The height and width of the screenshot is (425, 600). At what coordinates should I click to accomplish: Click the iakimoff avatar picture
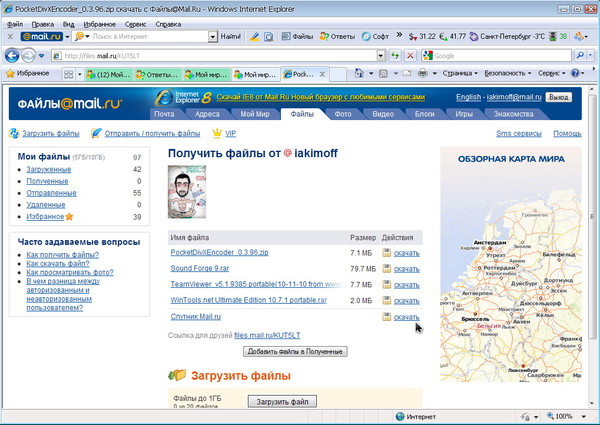(187, 192)
